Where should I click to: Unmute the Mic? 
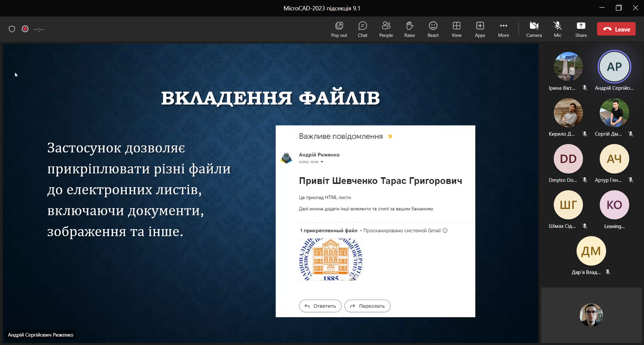557,29
